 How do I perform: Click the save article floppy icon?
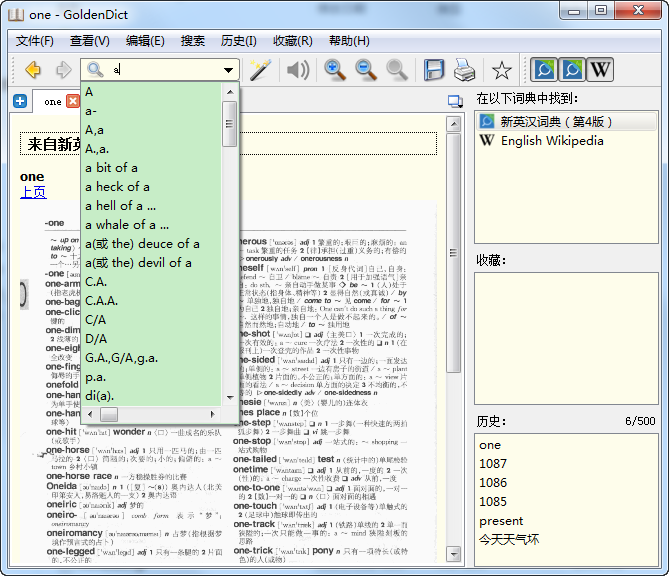point(434,70)
